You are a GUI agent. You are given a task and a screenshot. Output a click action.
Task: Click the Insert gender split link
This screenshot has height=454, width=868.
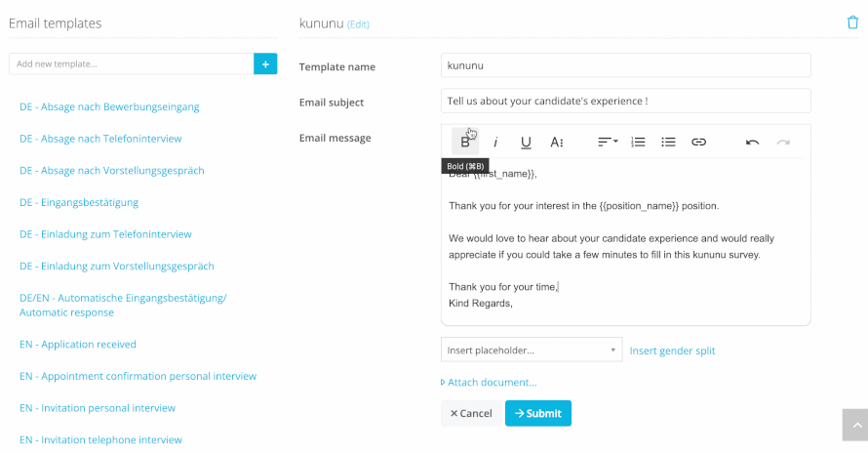point(672,351)
